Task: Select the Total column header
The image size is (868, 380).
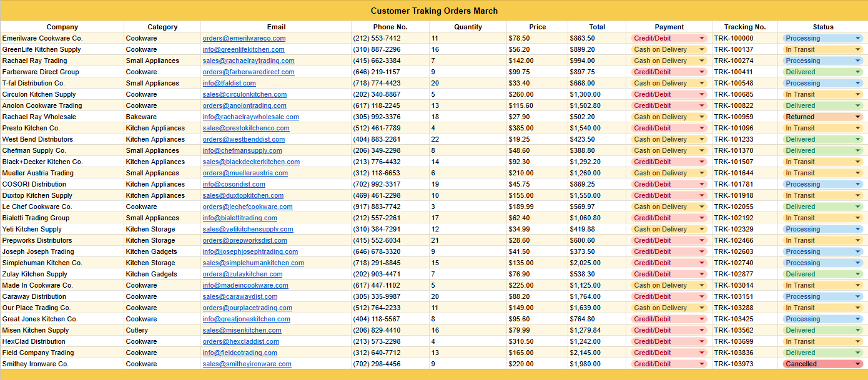Action: pyautogui.click(x=597, y=27)
